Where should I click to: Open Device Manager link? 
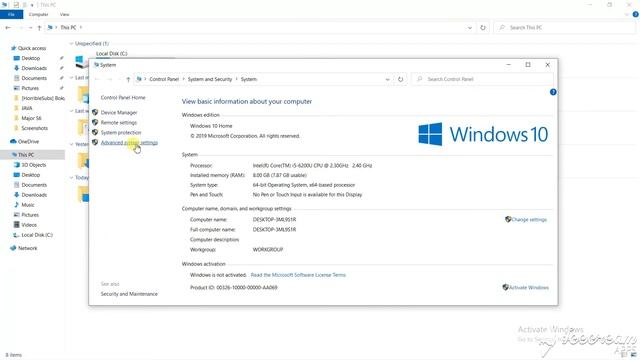coord(119,112)
